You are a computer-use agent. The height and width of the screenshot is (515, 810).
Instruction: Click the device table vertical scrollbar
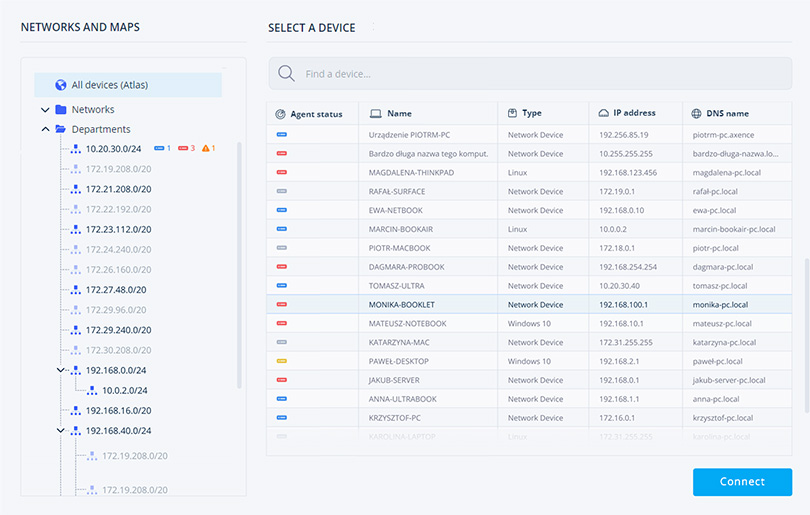point(806,335)
